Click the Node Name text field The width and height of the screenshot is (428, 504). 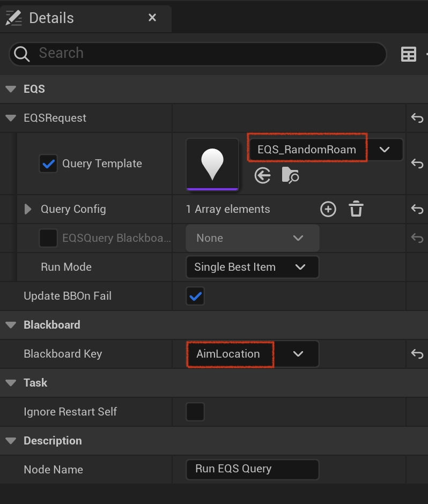(x=253, y=469)
